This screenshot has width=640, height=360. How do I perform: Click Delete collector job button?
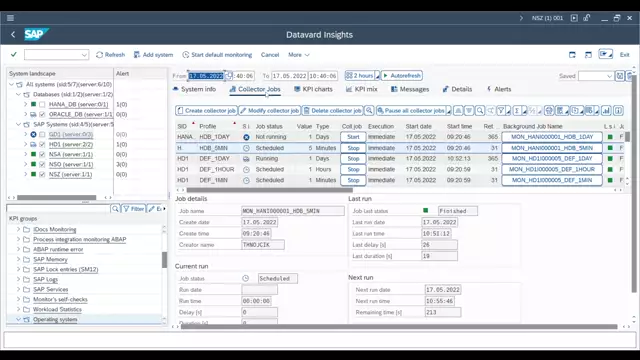coord(333,111)
